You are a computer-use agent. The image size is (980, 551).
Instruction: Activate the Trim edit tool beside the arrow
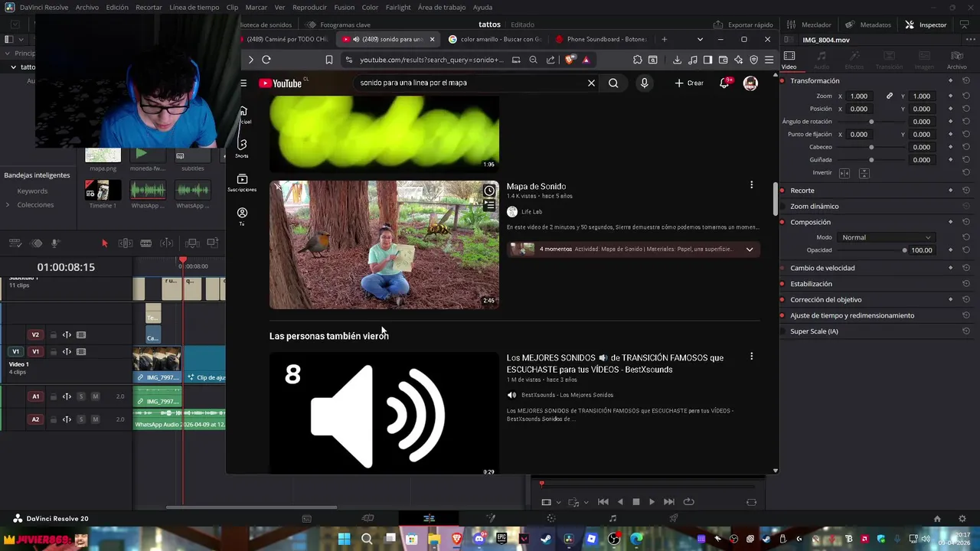(126, 243)
